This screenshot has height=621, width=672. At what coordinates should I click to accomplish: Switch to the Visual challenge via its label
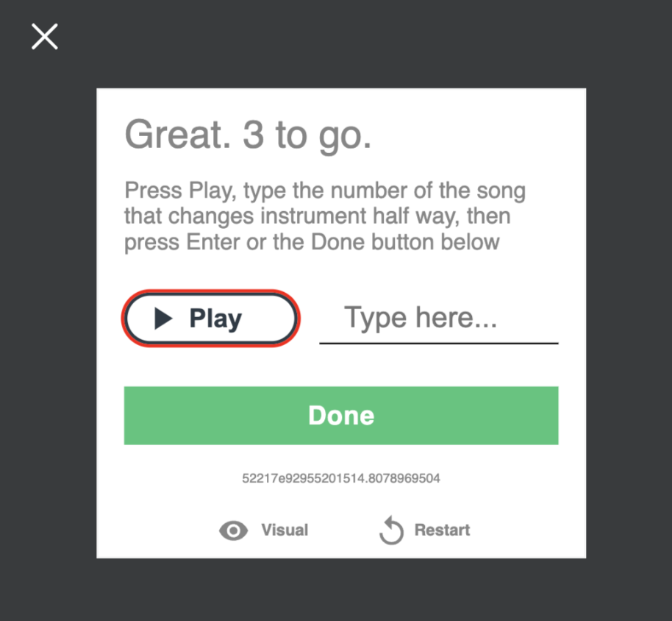285,530
